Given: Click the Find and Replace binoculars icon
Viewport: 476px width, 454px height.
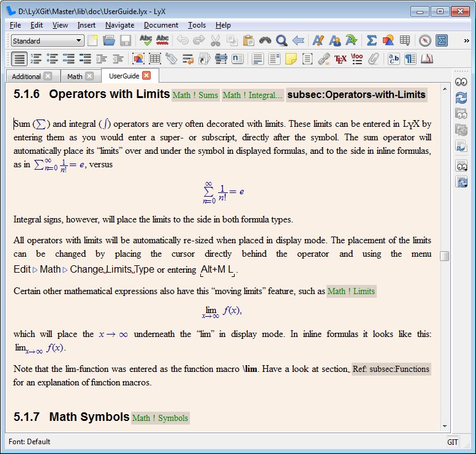Looking at the screenshot, I should tap(265, 40).
